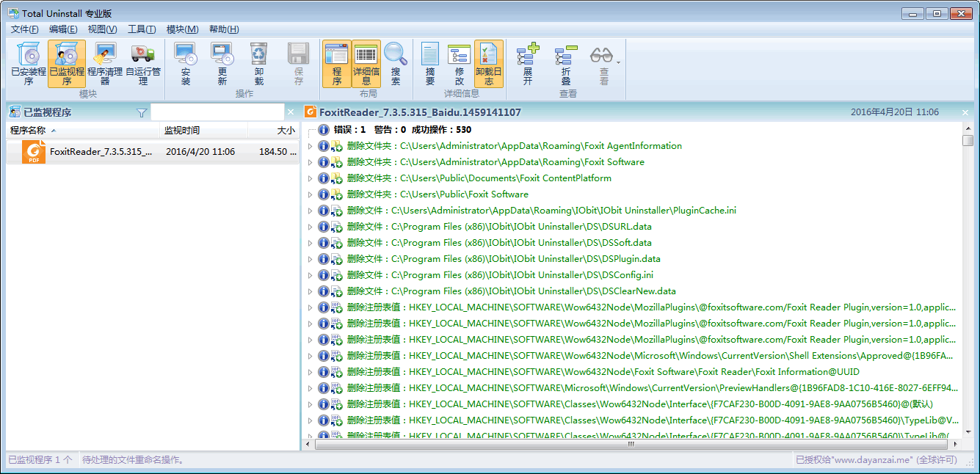Expand the DSURL.data deleted file entry
The image size is (980, 474).
310,227
